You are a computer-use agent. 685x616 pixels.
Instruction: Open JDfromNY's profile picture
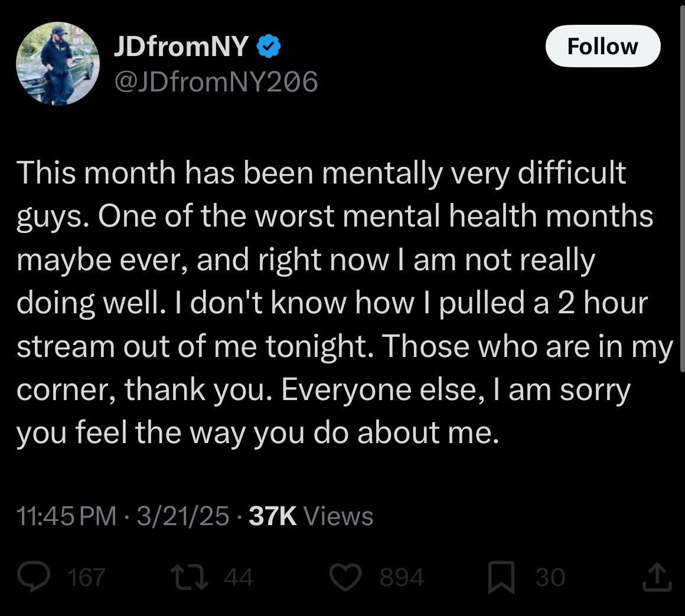pyautogui.click(x=58, y=64)
